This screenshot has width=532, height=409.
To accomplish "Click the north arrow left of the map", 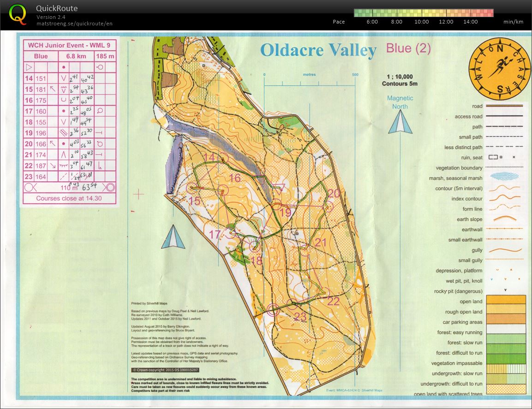I will (x=173, y=236).
